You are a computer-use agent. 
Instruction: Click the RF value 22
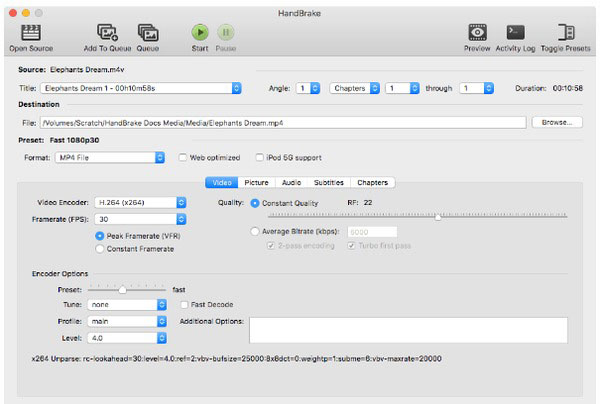(x=368, y=202)
